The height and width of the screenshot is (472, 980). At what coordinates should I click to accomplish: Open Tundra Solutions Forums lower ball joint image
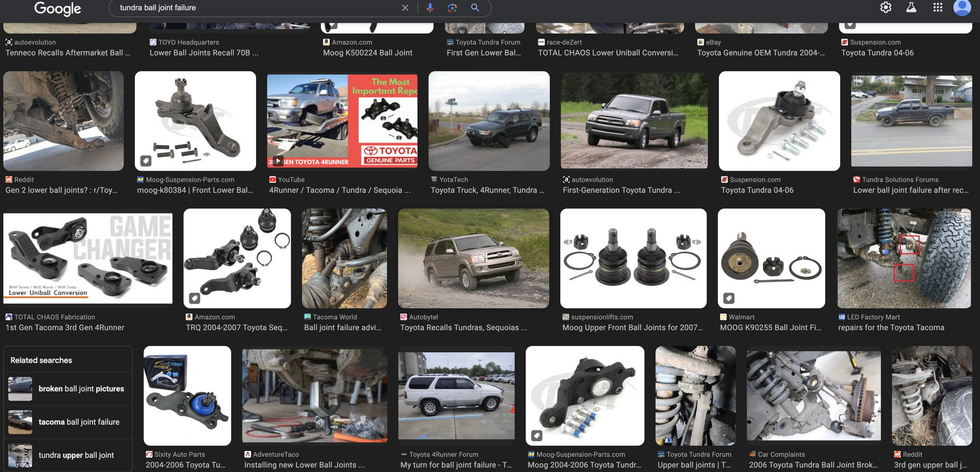tap(912, 121)
